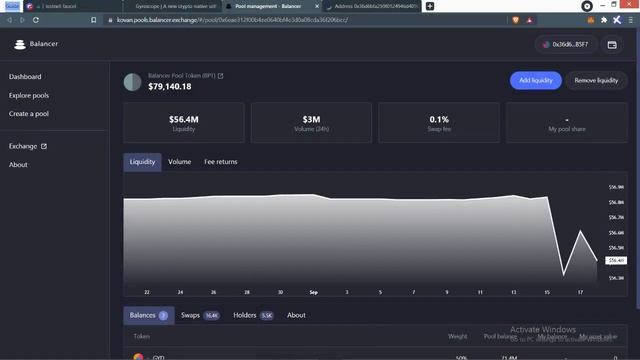
Task: Select the Balances tab
Action: click(149, 316)
